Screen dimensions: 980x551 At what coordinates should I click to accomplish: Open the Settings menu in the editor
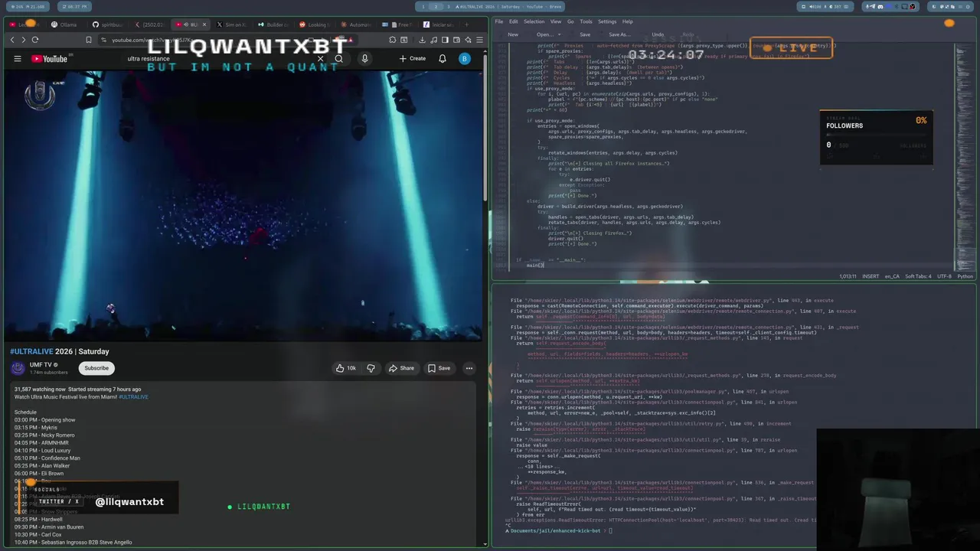pos(607,21)
